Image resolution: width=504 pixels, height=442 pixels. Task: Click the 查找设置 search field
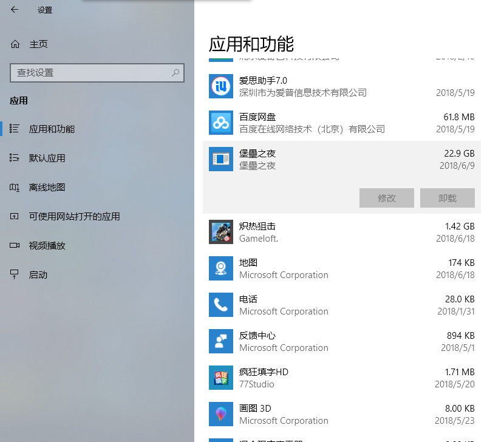(97, 73)
